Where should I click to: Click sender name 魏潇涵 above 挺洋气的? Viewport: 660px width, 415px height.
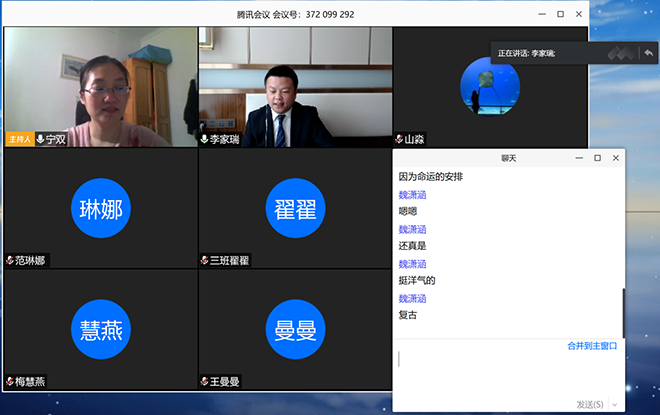pyautogui.click(x=412, y=264)
